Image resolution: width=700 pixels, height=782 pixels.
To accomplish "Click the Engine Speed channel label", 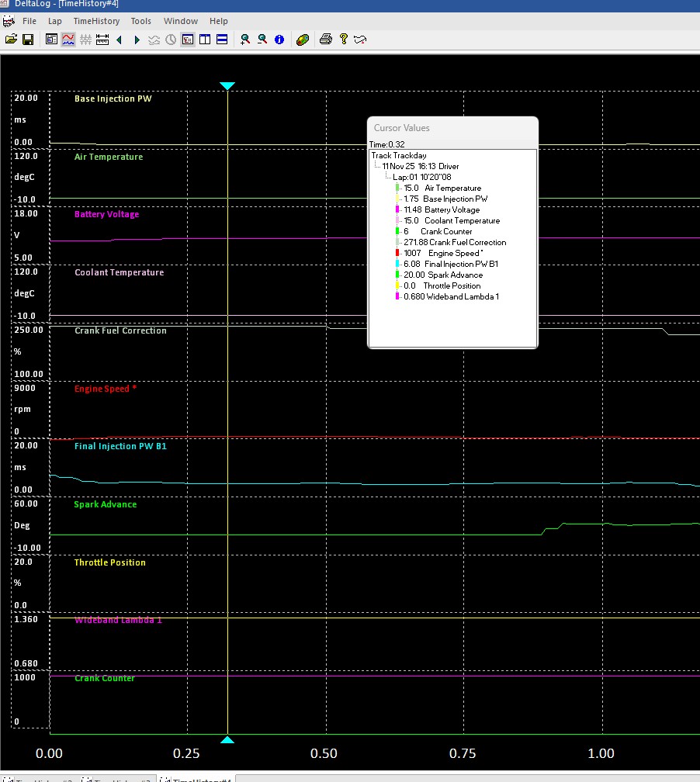I will pos(105,389).
